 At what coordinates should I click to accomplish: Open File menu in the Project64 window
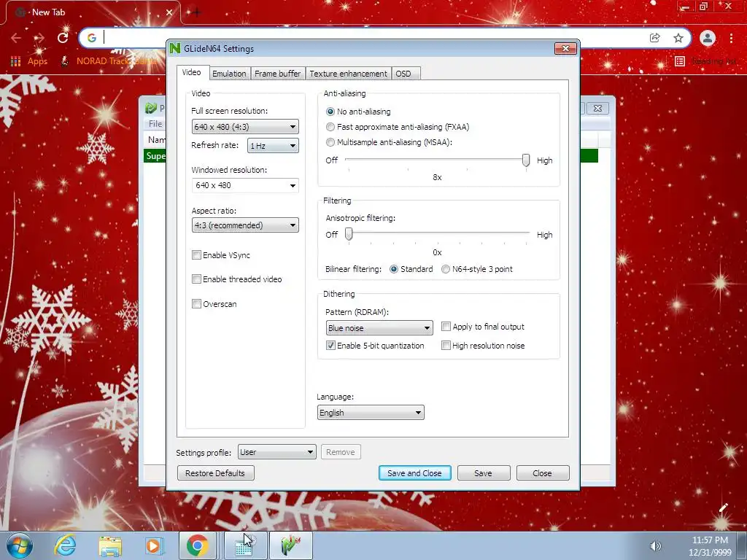pyautogui.click(x=155, y=124)
